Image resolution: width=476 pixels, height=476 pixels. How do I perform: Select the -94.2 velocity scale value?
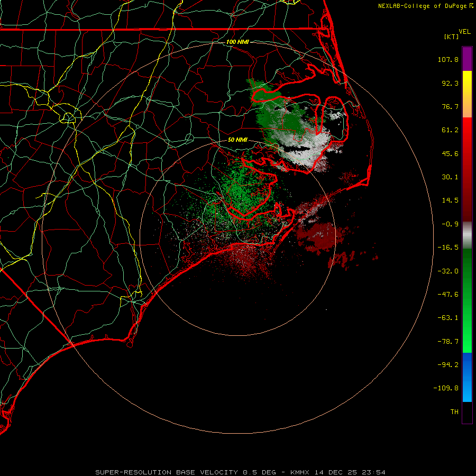pyautogui.click(x=448, y=364)
